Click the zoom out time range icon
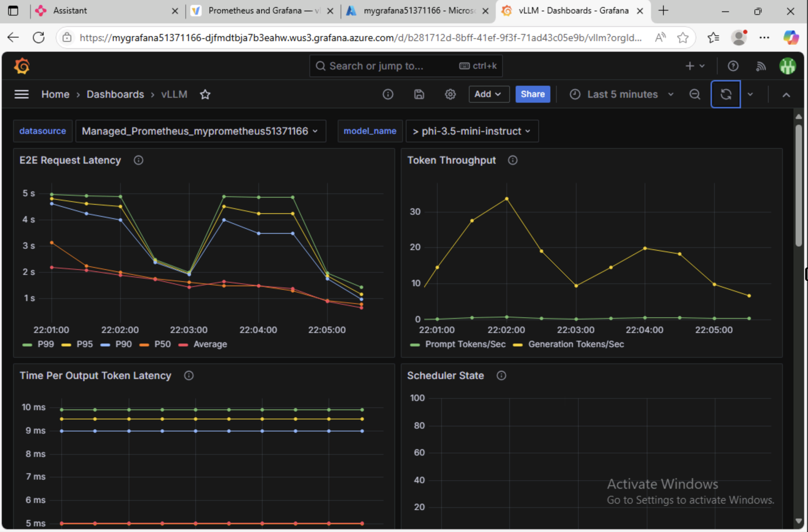Viewport: 808px width, 532px height. (695, 94)
